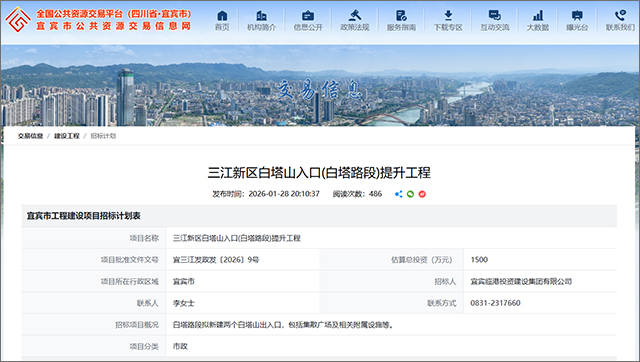
Task: Click investment value 1500
Action: [479, 260]
